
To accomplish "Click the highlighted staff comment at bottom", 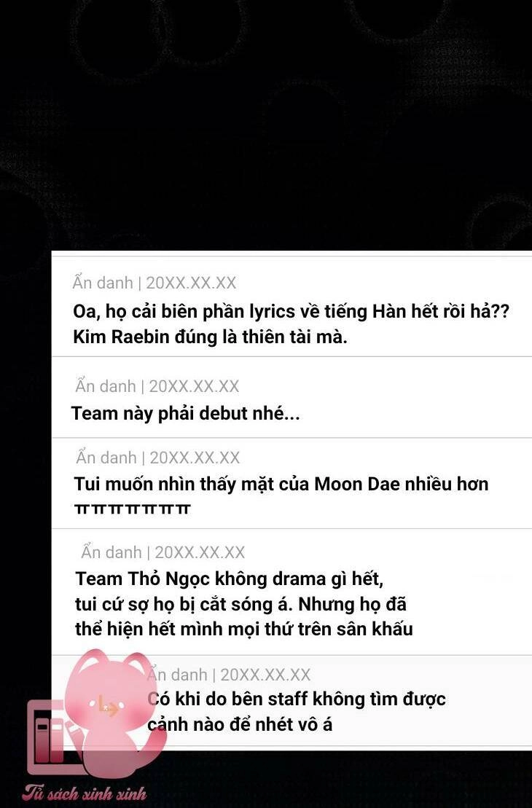I will 292,701.
